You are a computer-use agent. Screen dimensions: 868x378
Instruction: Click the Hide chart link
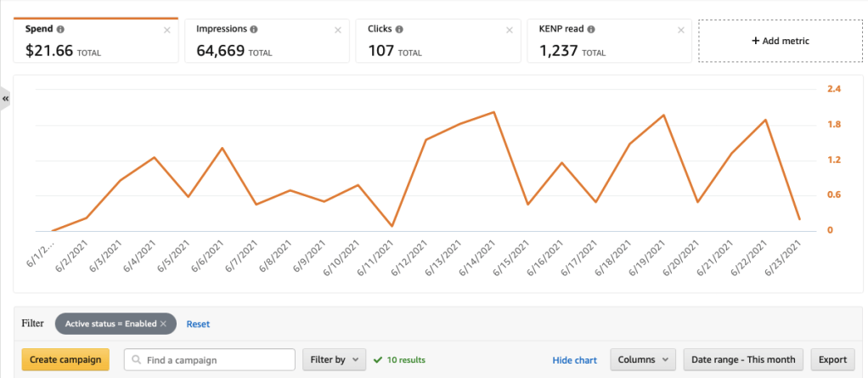click(x=574, y=360)
